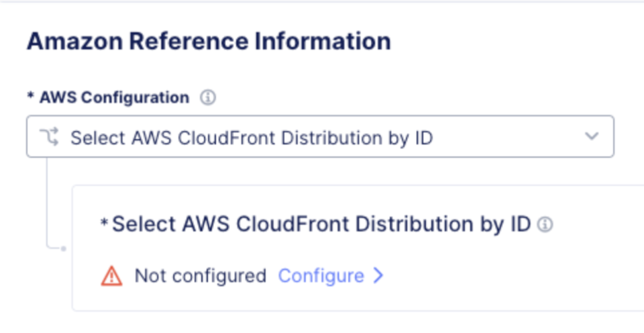Click the branch arrows icon inside dropdown
This screenshot has height=333, width=644.
point(49,137)
